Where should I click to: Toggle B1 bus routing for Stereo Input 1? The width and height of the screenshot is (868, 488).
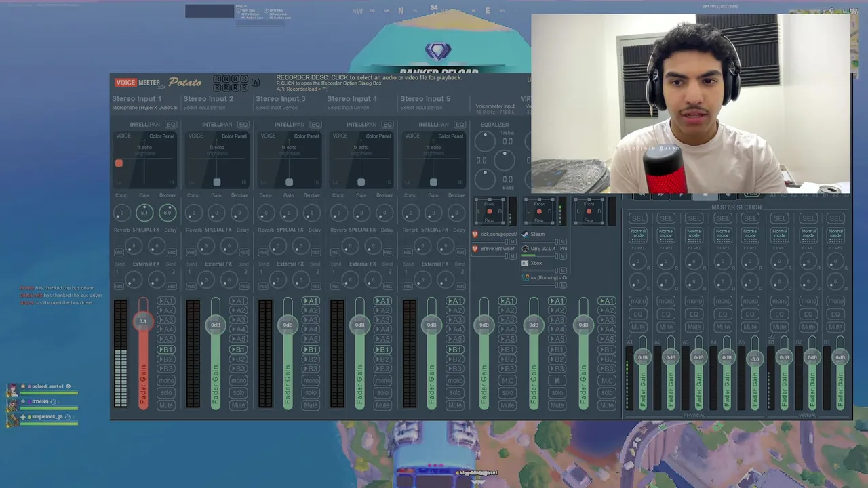[166, 350]
